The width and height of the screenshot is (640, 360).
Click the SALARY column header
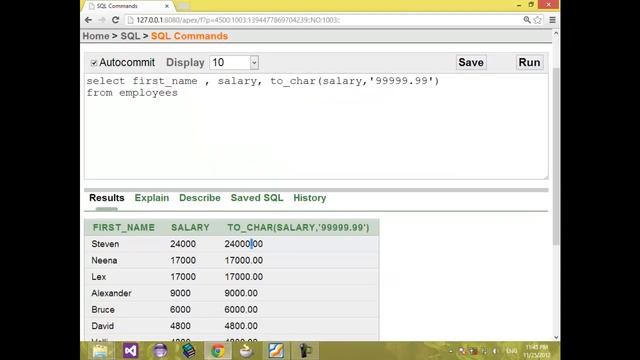click(190, 228)
